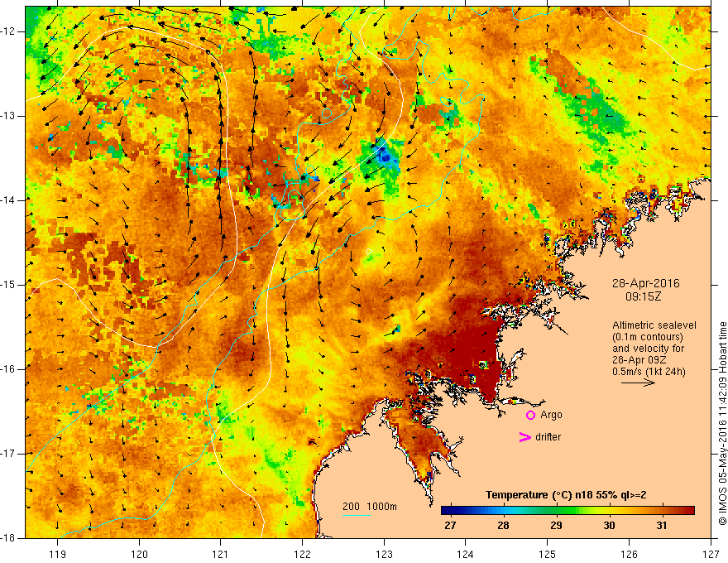Click the '28-Apr-2016' date label
The image size is (728, 563).
coord(645,283)
